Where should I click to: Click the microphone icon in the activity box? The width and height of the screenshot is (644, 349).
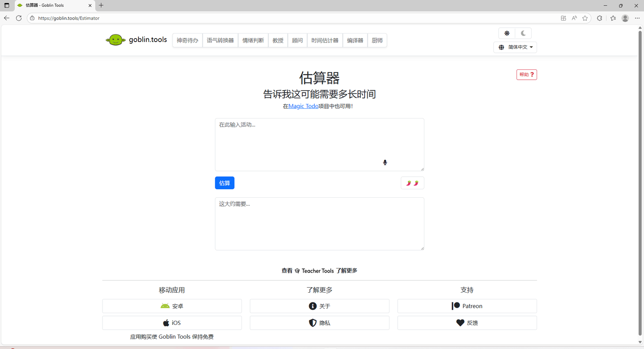pos(385,162)
